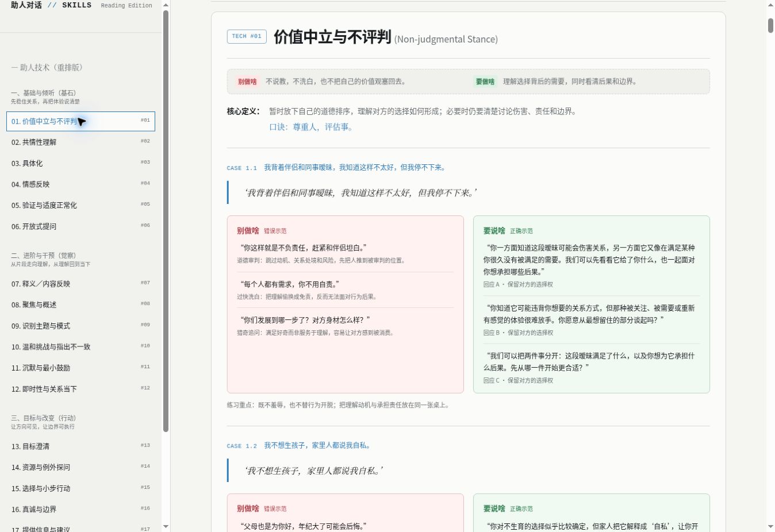Click the CASE 1.2 label
Image resolution: width=775 pixels, height=532 pixels.
[241, 446]
